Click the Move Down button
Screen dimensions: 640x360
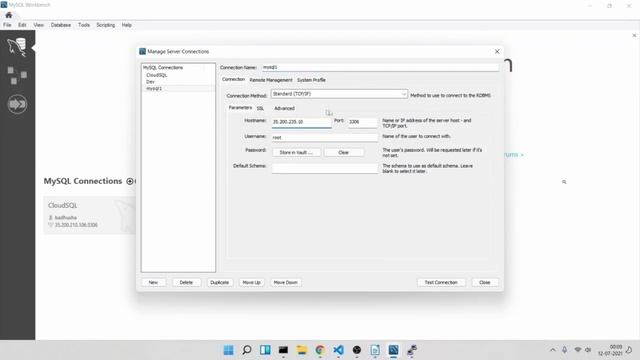click(x=285, y=282)
